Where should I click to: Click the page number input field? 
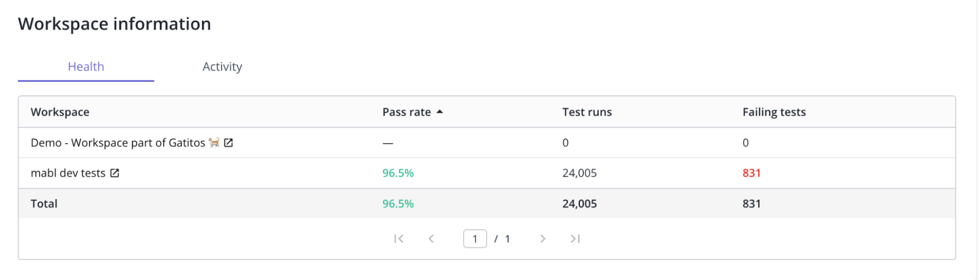(x=475, y=239)
